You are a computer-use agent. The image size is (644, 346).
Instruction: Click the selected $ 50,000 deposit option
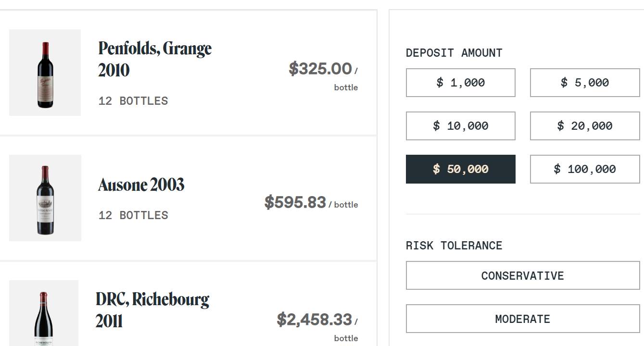coord(461,169)
